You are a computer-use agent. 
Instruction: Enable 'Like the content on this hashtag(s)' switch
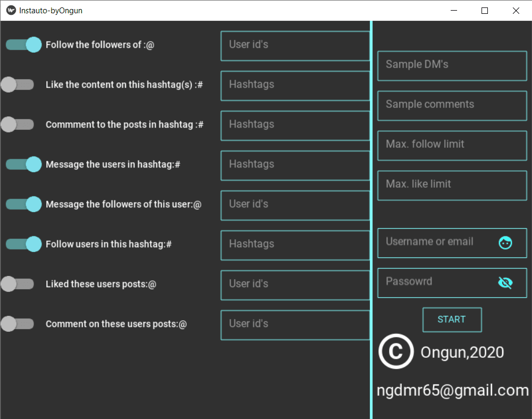coord(18,85)
